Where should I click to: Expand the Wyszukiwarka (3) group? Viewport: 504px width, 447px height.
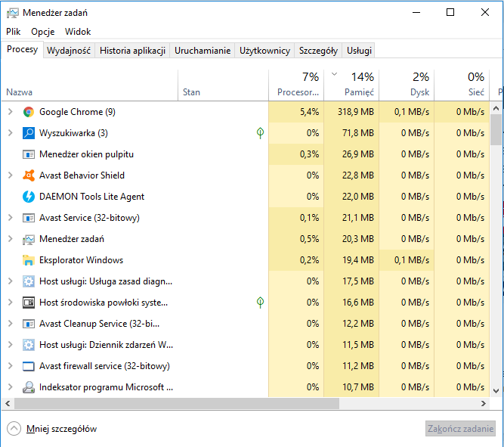coord(11,133)
